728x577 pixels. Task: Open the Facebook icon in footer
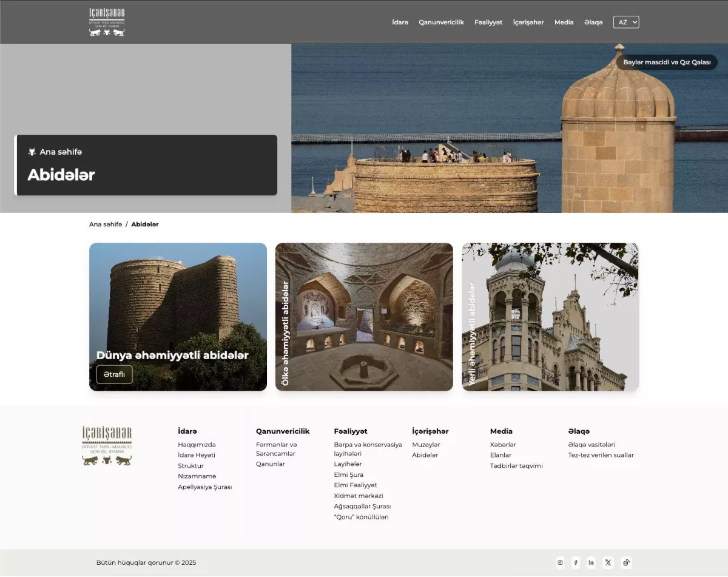pyautogui.click(x=576, y=562)
